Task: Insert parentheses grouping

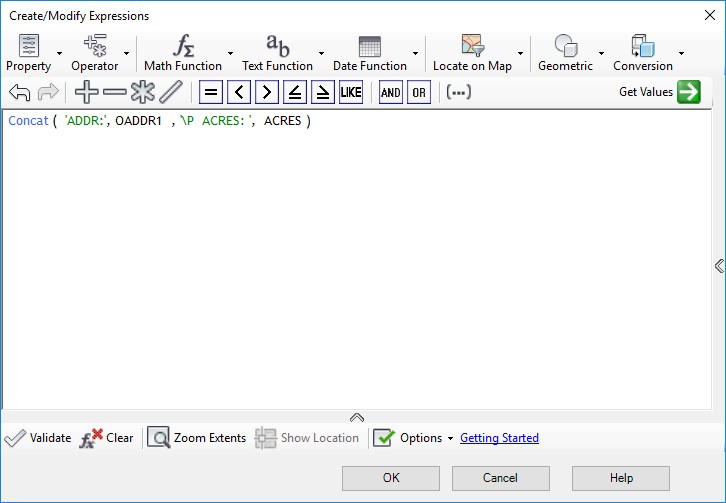Action: 459,92
